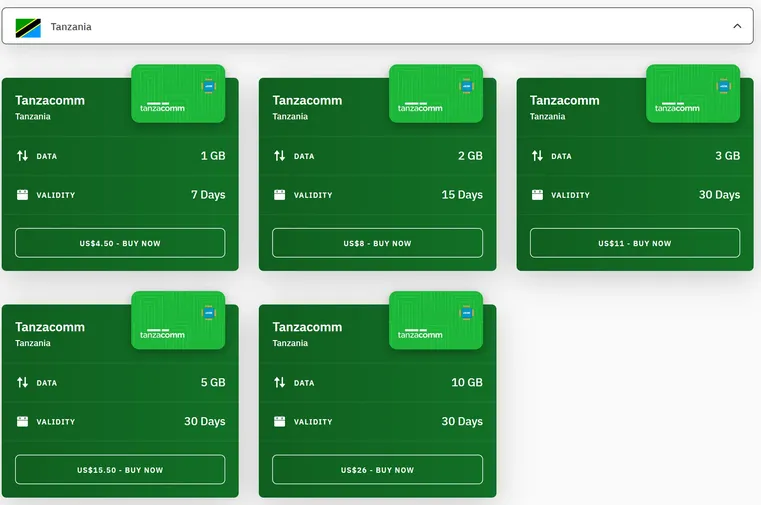Click the "1 GB" data value
This screenshot has width=761, height=505.
coord(213,156)
